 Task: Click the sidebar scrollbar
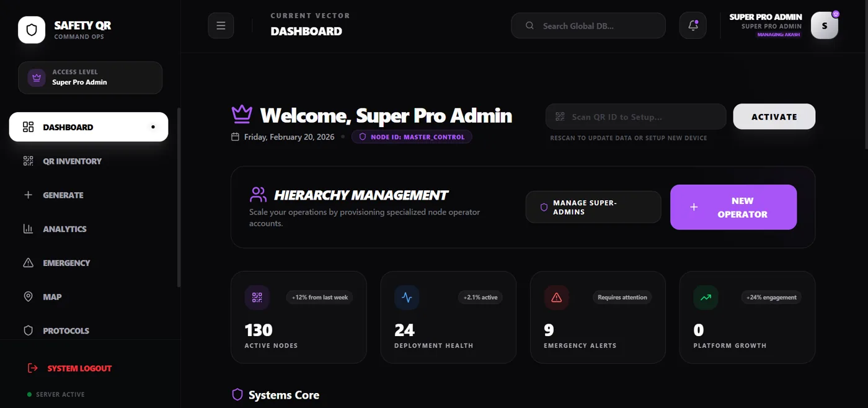click(179, 198)
